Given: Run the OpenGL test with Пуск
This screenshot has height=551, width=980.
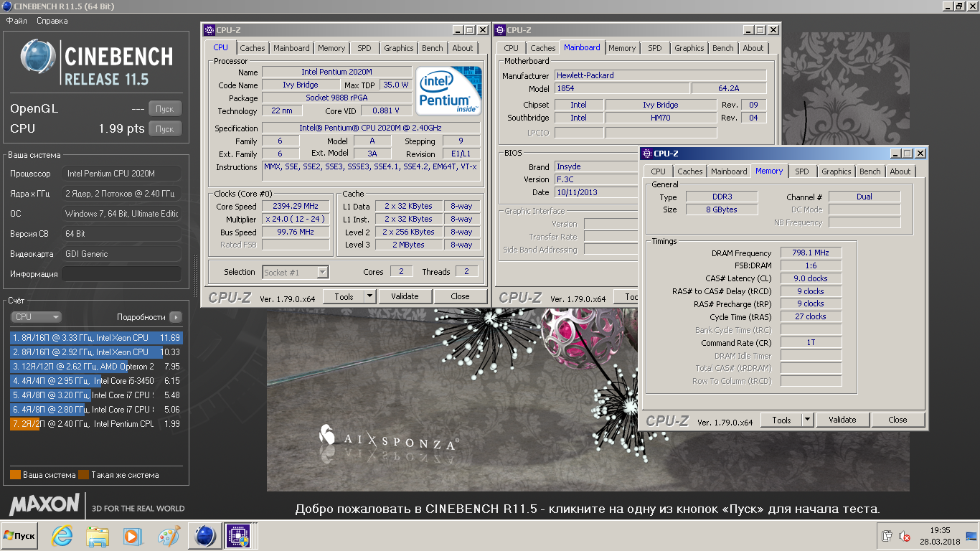Looking at the screenshot, I should tap(165, 109).
